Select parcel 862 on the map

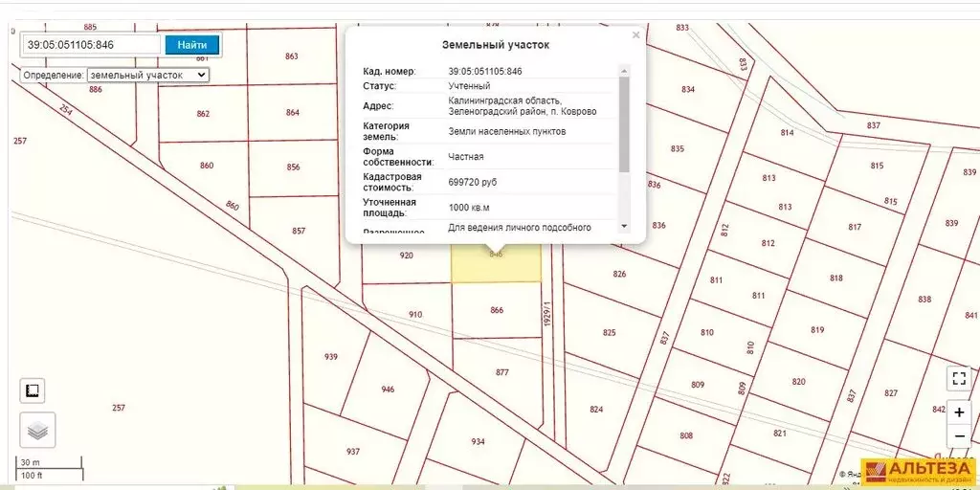point(203,114)
